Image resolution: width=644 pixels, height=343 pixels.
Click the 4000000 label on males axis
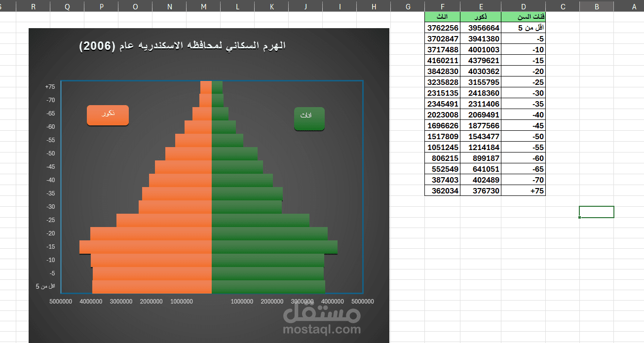tap(91, 302)
